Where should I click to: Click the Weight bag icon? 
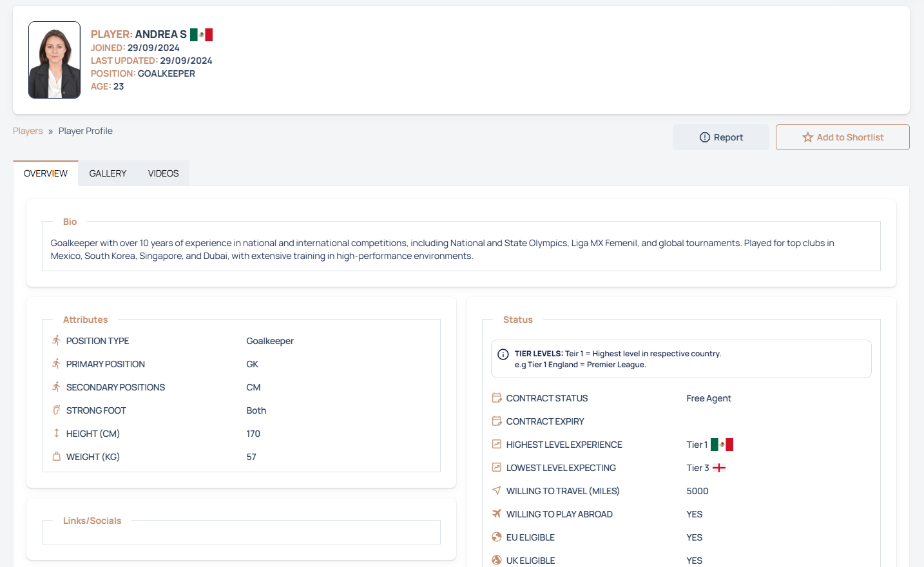pos(57,456)
